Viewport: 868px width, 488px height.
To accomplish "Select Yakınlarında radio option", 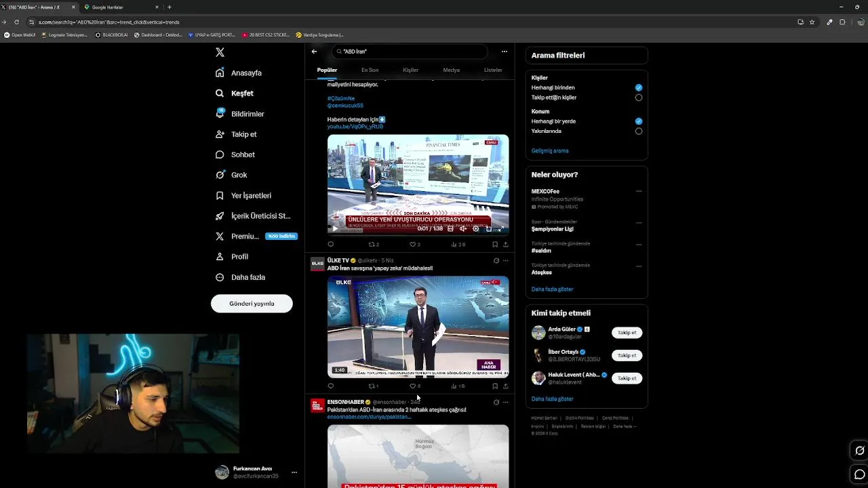I will click(638, 131).
